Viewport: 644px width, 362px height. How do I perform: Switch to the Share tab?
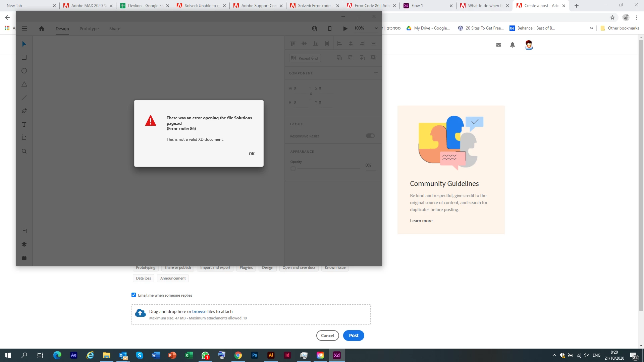pos(114,28)
